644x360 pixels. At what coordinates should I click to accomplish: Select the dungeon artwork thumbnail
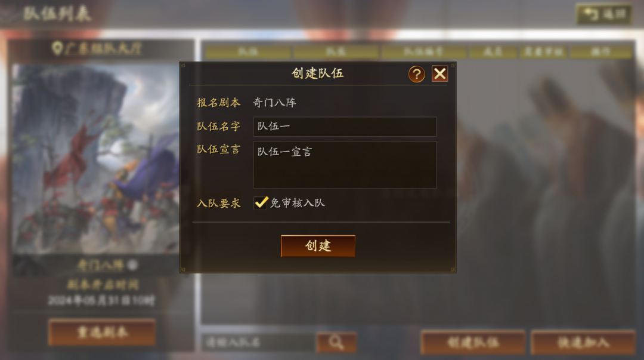click(x=95, y=158)
